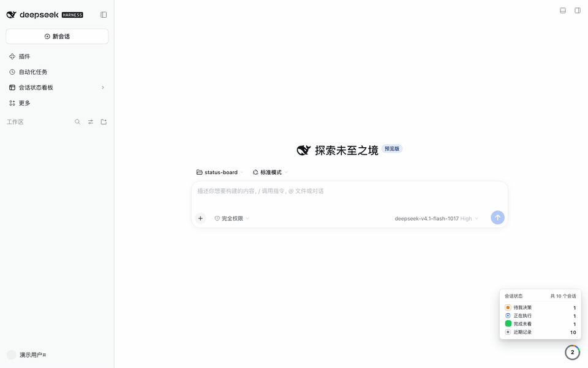This screenshot has width=588, height=368.
Task: Open deepseek-v4.1-flash-1017 model selector
Action: (x=437, y=218)
